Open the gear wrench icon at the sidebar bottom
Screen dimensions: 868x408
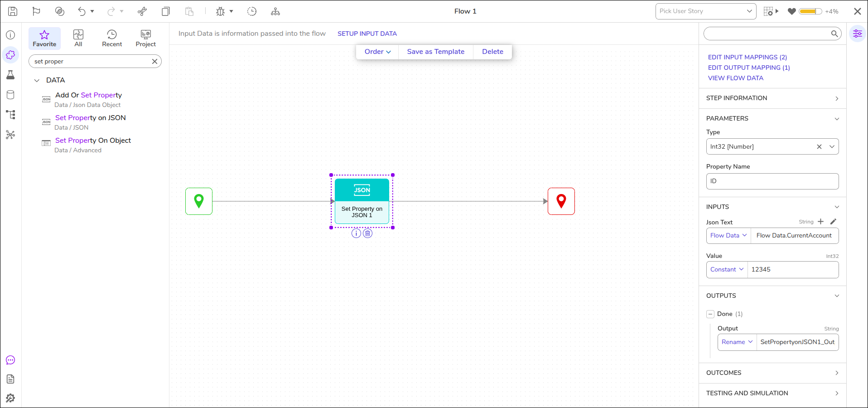(x=10, y=398)
